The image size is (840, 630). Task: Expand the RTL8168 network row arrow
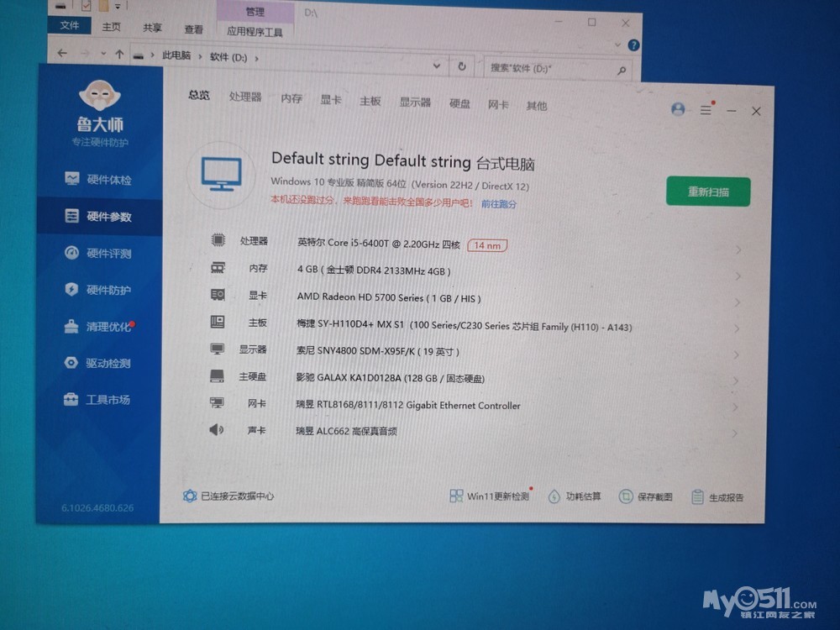736,407
